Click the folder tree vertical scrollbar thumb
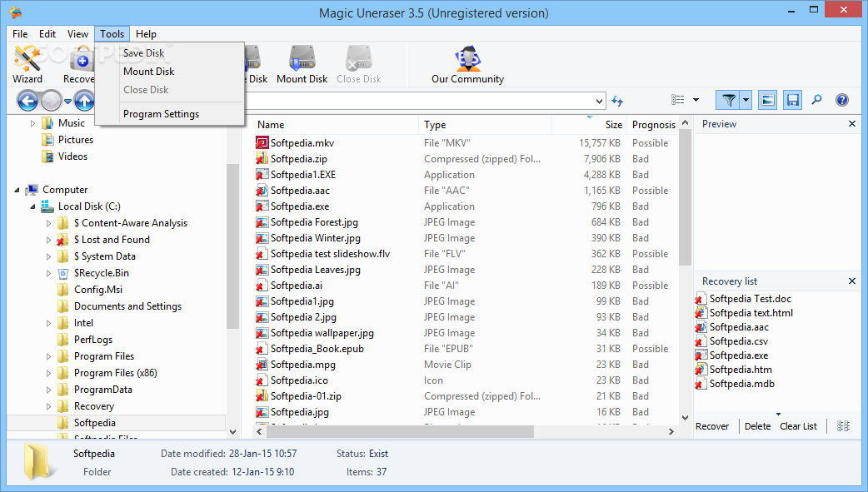This screenshot has width=868, height=492. pos(232,246)
